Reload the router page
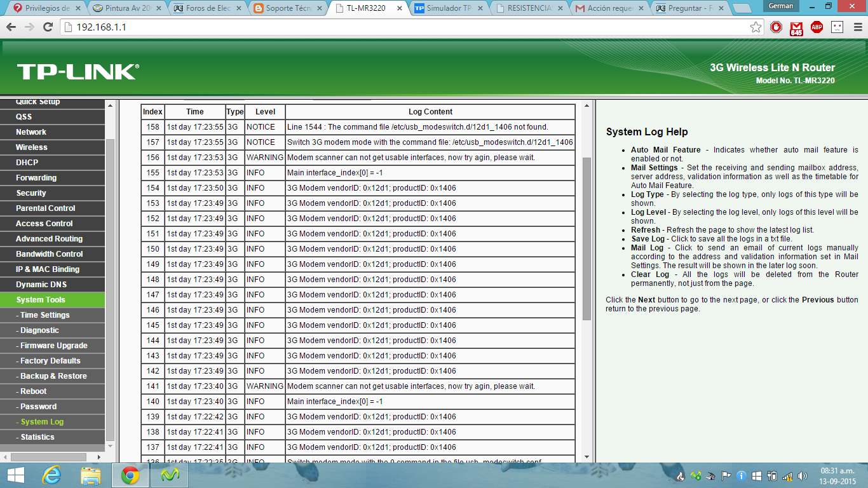The height and width of the screenshot is (488, 868). [x=48, y=27]
